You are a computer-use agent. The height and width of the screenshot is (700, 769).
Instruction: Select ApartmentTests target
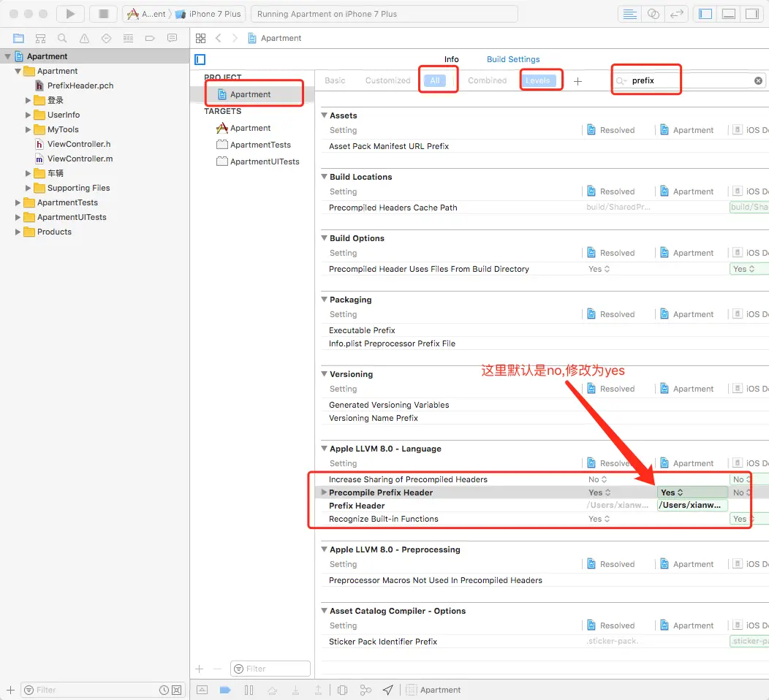[260, 145]
